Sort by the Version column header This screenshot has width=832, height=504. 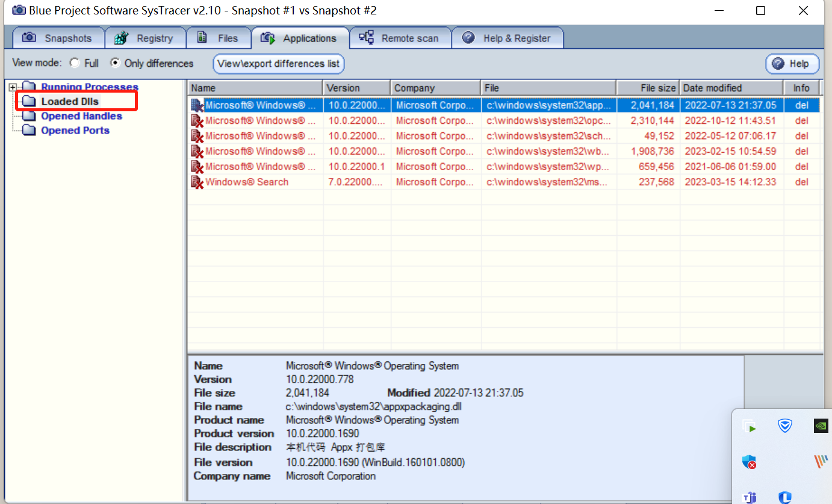357,88
